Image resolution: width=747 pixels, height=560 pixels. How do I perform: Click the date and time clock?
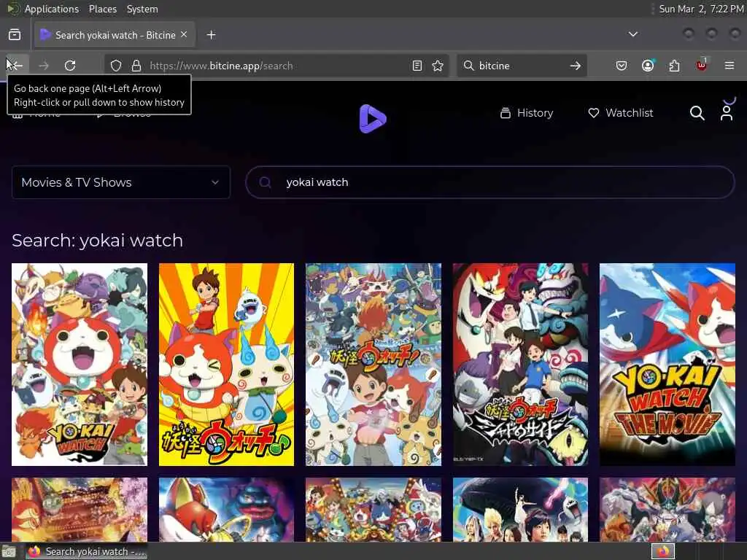(701, 9)
